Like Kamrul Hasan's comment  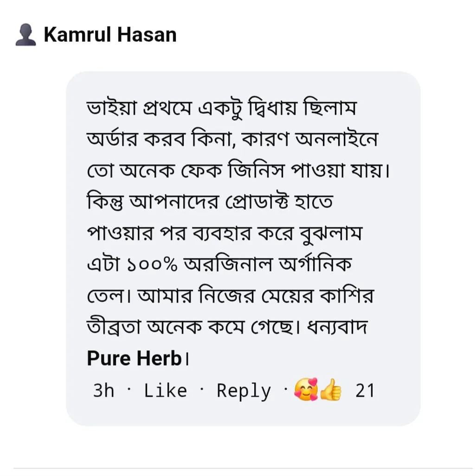[x=166, y=390]
